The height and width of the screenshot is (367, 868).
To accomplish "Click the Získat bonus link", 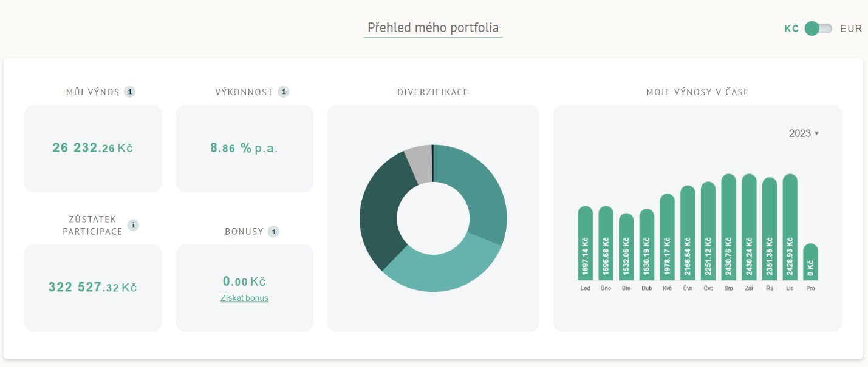I will click(x=244, y=298).
